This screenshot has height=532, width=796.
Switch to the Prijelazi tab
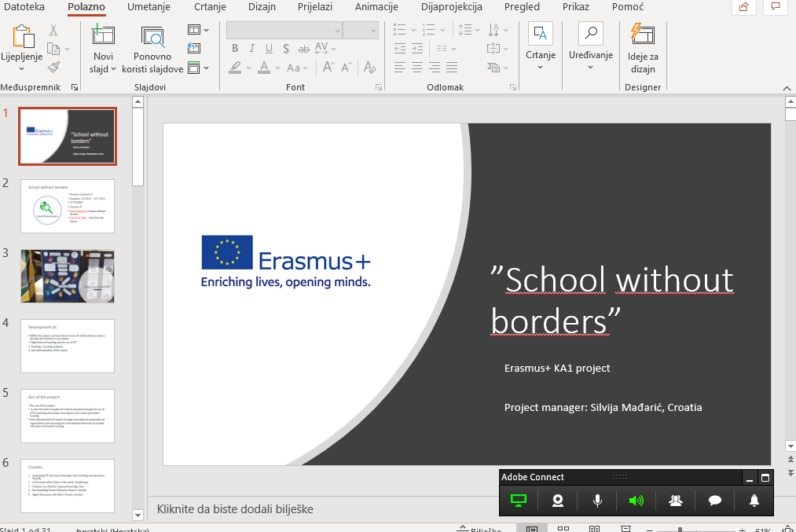point(315,6)
